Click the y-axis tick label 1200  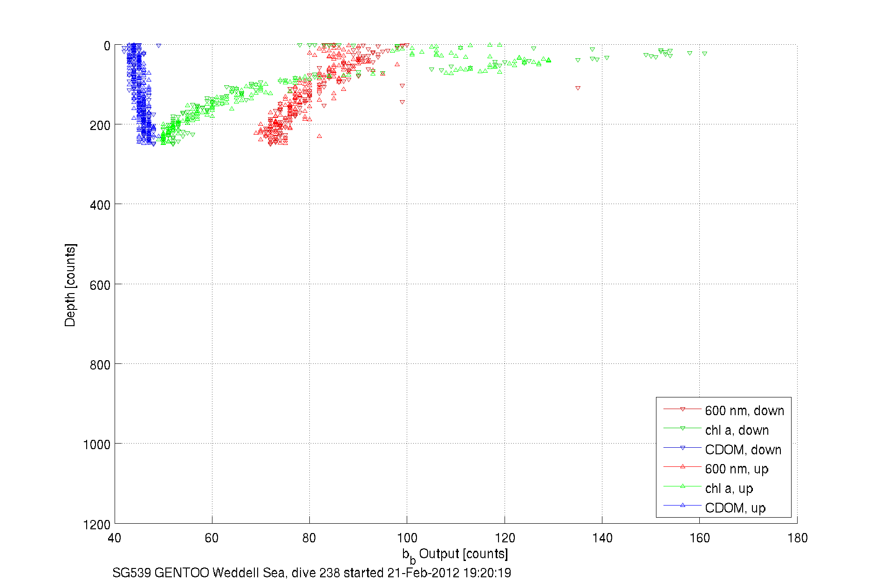point(96,525)
